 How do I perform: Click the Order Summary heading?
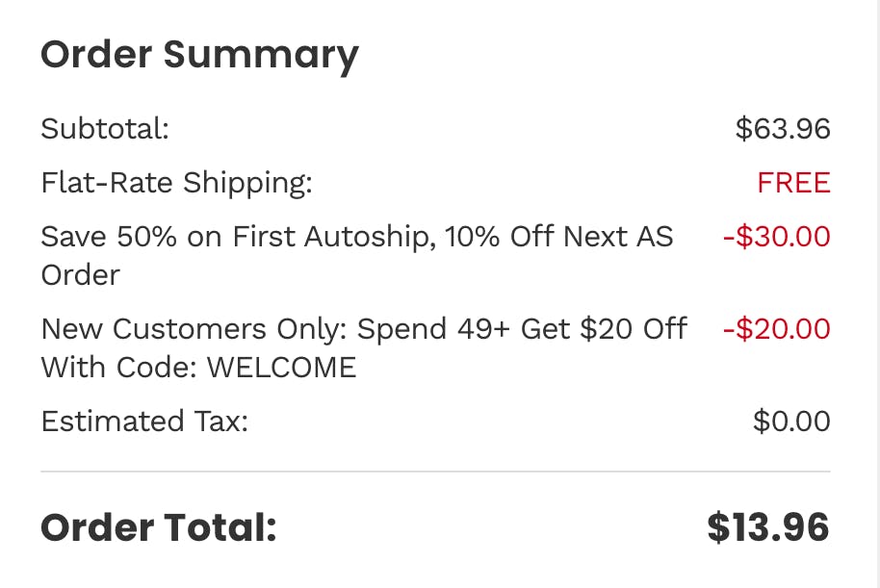(x=198, y=55)
